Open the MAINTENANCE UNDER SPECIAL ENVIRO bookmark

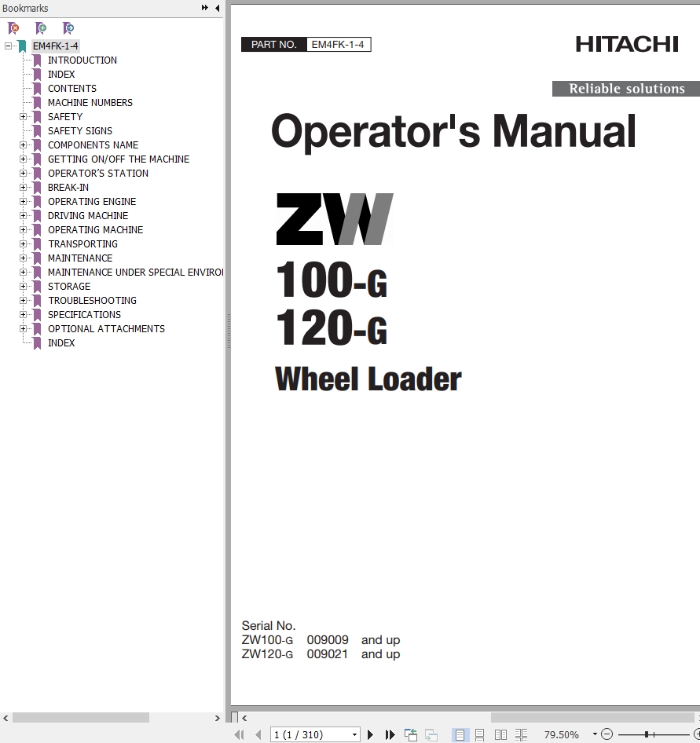point(135,273)
